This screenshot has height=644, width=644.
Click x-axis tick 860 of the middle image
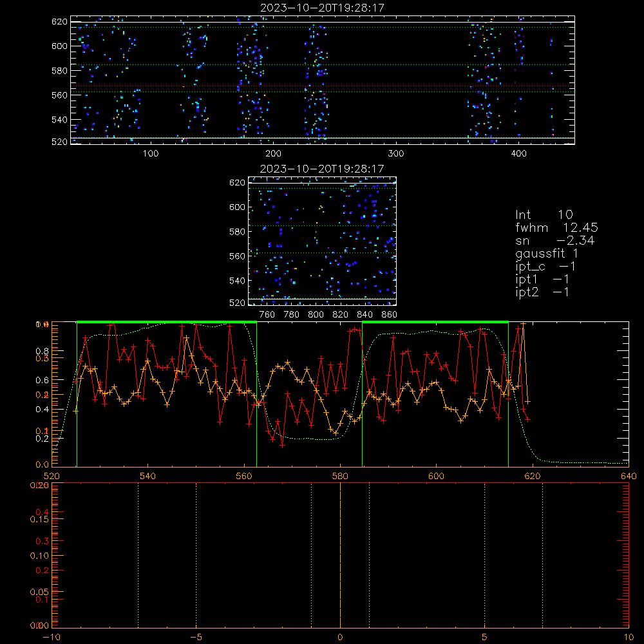coord(390,315)
